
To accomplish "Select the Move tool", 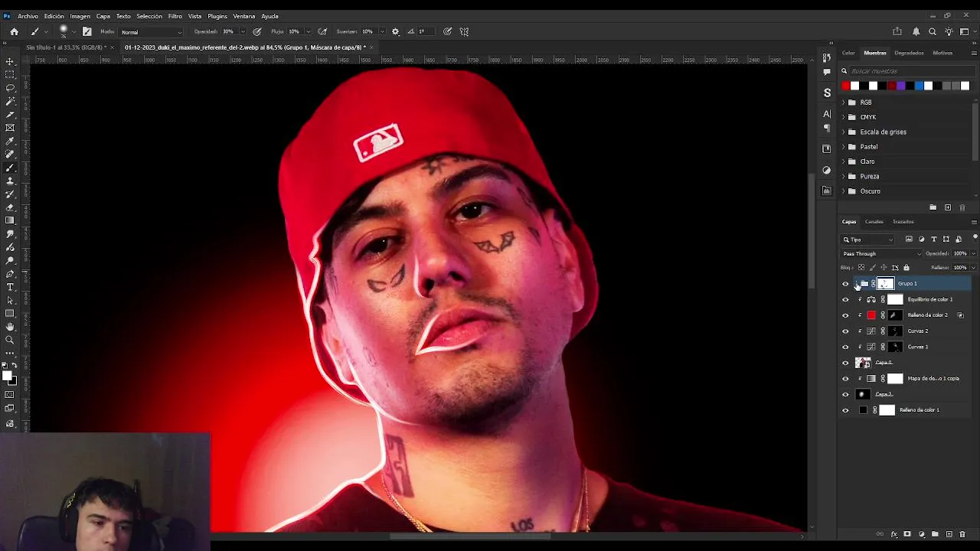I will tap(10, 61).
